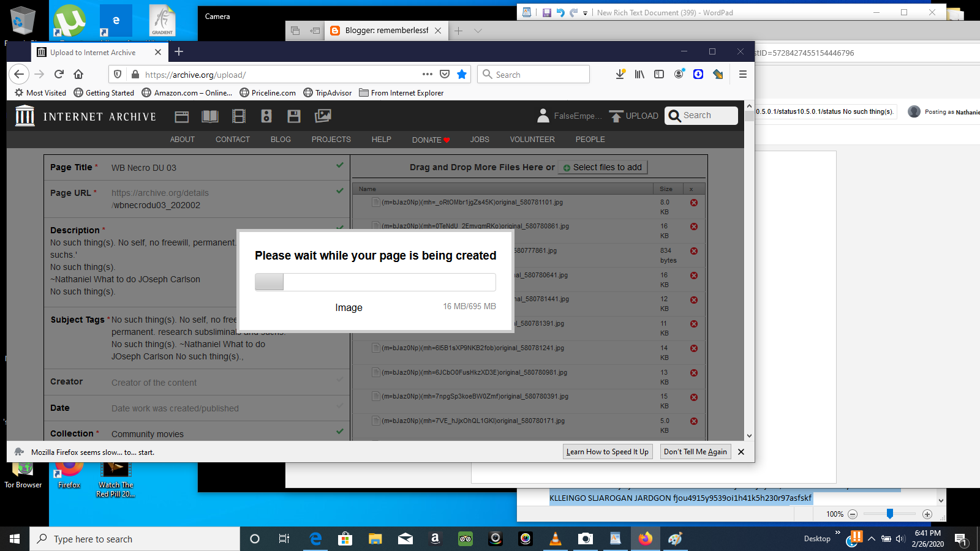Click Learn How to Speed It Up
This screenshot has height=551, width=980.
click(x=608, y=452)
